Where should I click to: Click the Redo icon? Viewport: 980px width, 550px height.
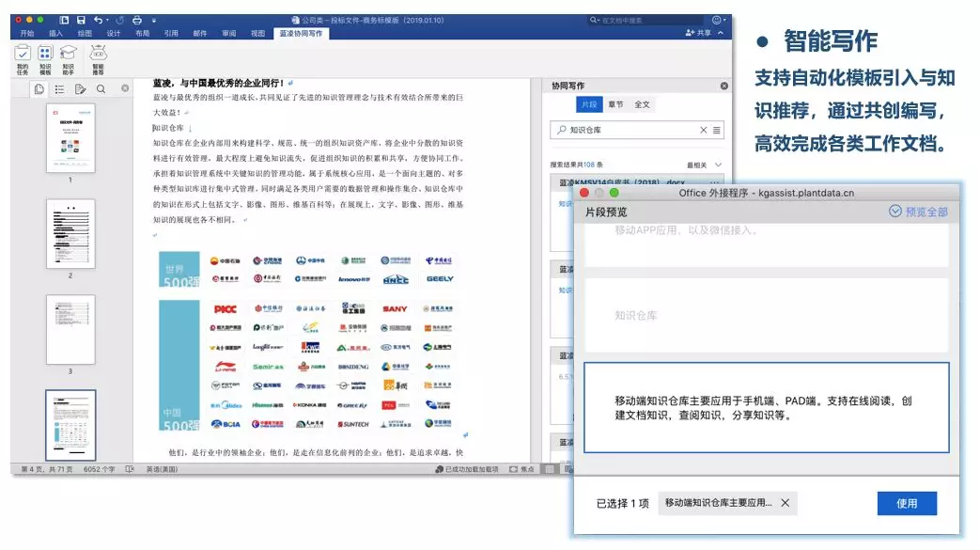click(x=120, y=20)
